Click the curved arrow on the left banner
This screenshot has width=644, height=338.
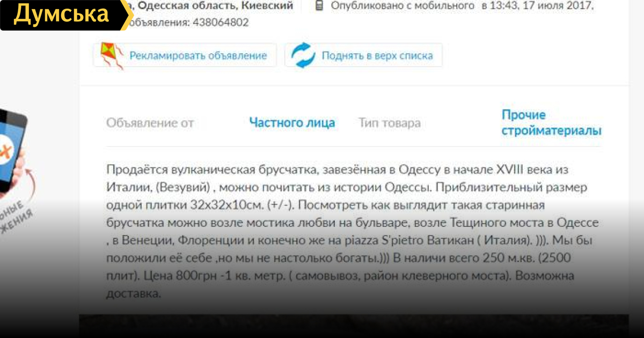(31, 185)
